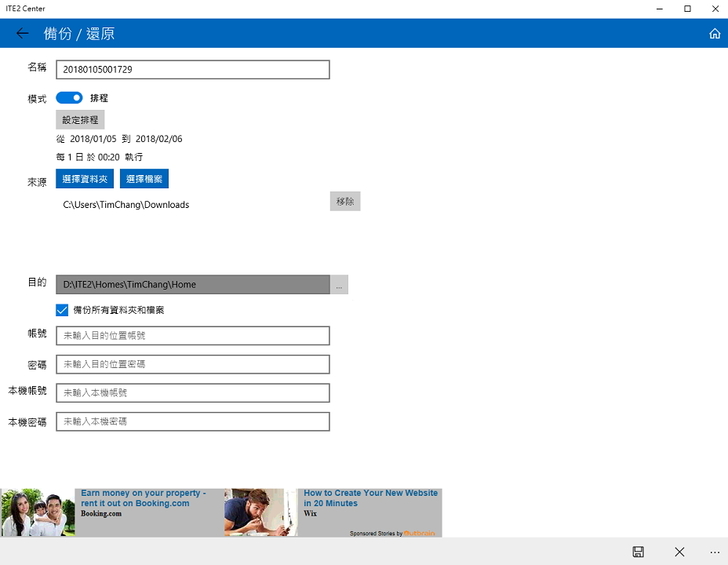Browse destination with the ... button

(x=339, y=285)
